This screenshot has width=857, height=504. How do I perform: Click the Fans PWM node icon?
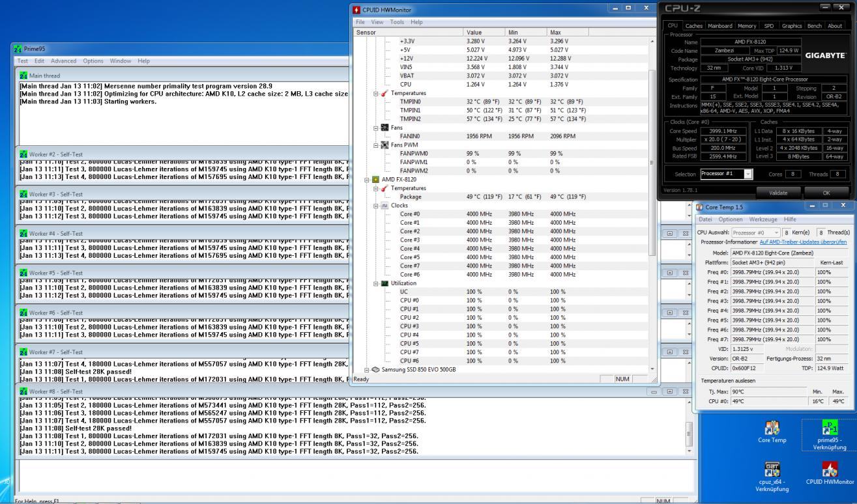pyautogui.click(x=383, y=145)
